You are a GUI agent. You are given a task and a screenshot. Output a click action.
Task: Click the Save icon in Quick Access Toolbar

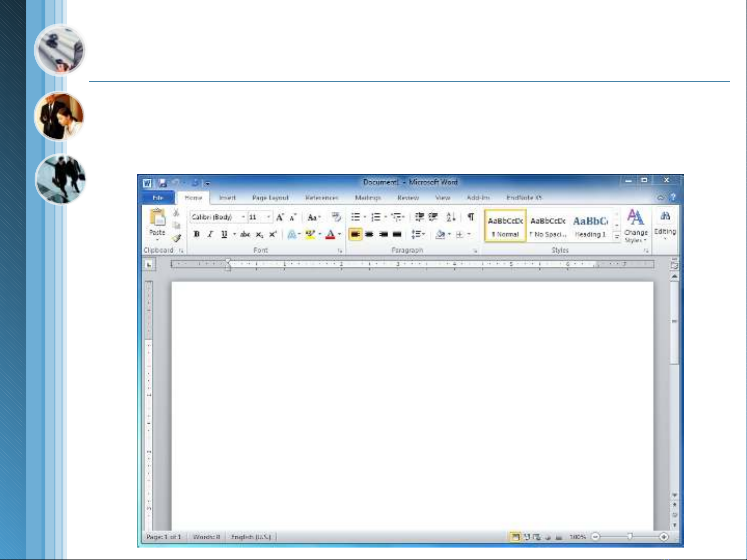[x=163, y=183]
